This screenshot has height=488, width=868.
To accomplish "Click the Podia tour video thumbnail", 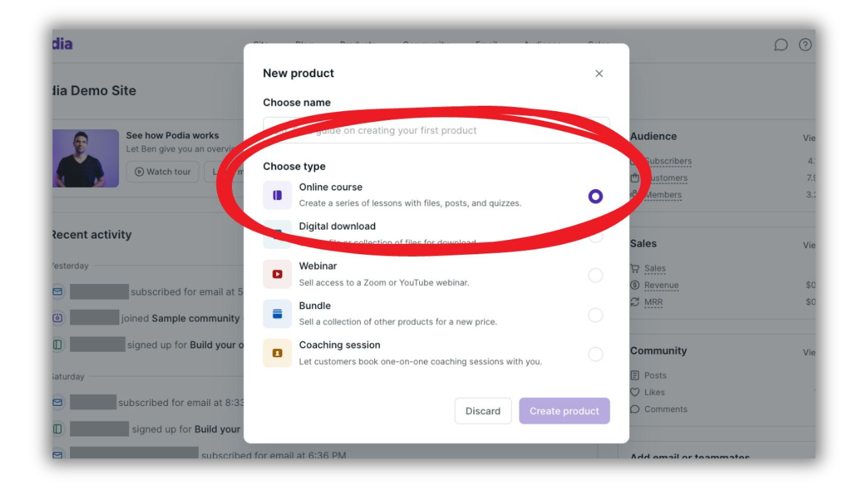I will pos(85,159).
